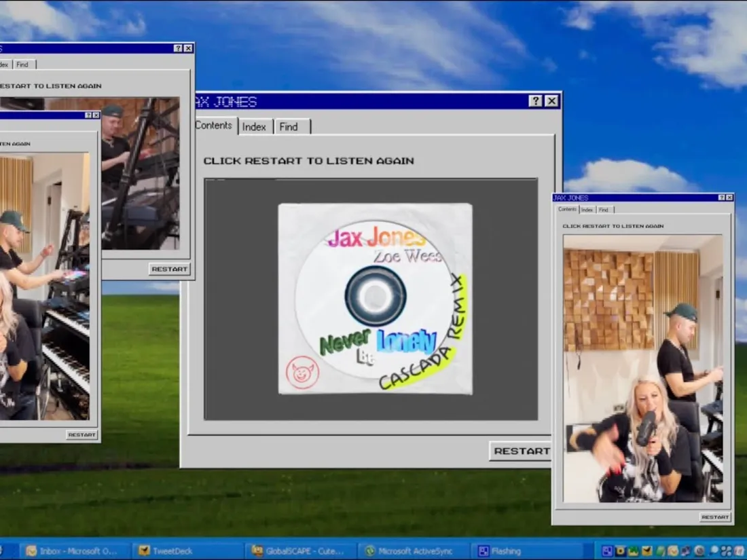Click "CLICK RESTART TO LISTEN AGAIN" in center window
This screenshot has width=747, height=560.
point(309,161)
